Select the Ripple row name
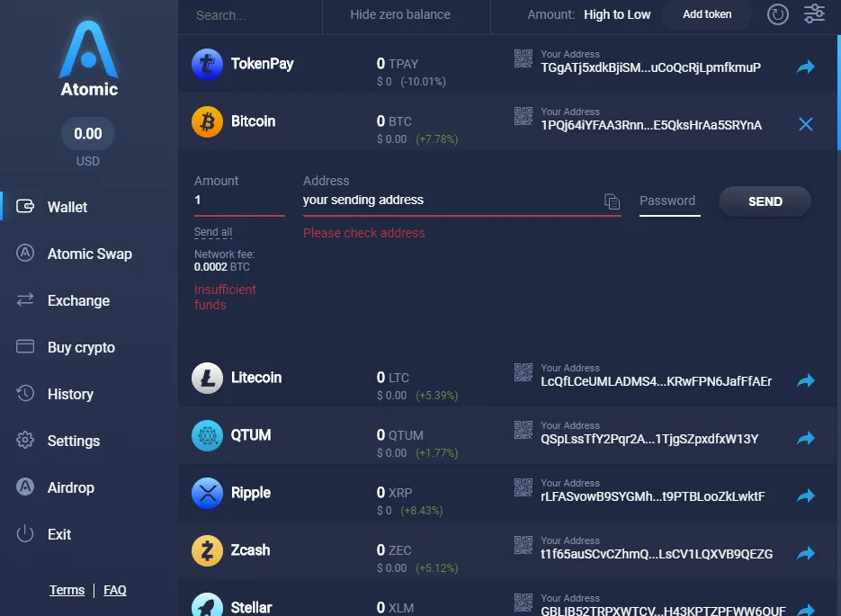The height and width of the screenshot is (616, 841). click(x=250, y=493)
